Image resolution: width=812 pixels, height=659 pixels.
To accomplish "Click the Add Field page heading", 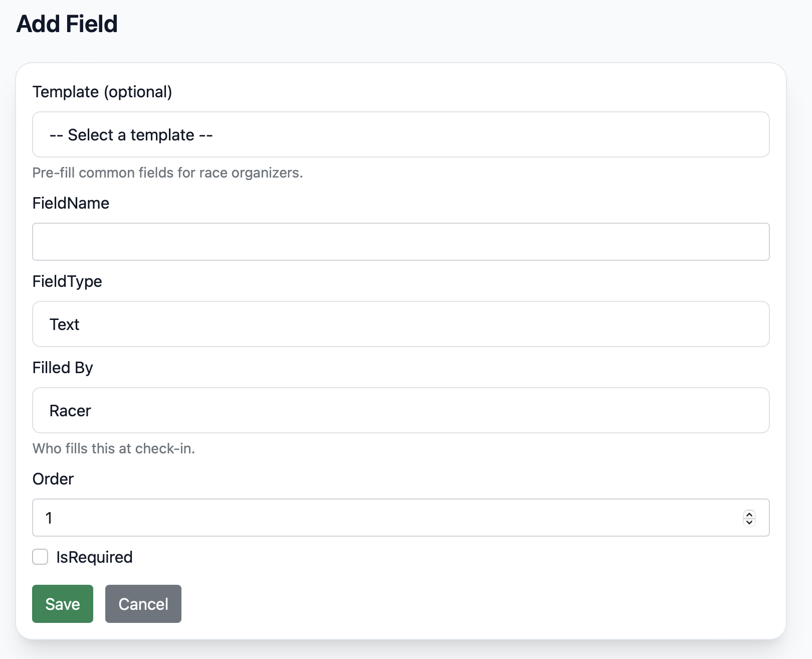I will [67, 24].
